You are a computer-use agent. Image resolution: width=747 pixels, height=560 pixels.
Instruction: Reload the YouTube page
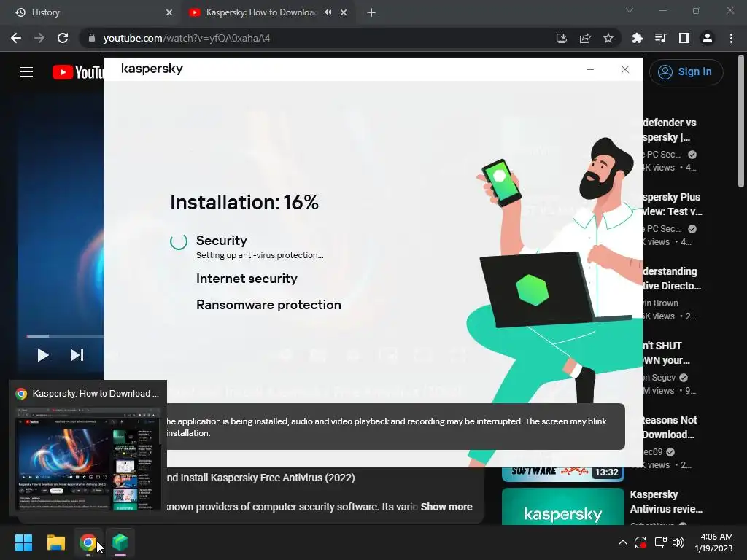click(x=63, y=38)
